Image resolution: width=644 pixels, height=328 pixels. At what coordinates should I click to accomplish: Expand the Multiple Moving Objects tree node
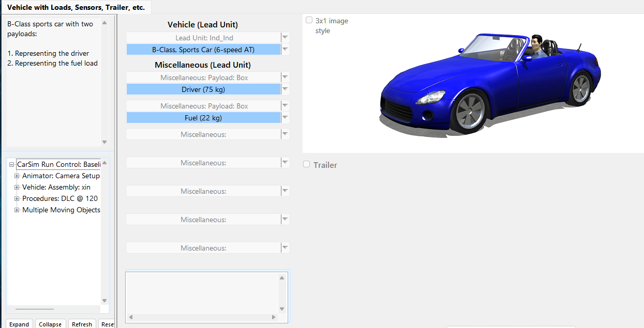pos(17,210)
